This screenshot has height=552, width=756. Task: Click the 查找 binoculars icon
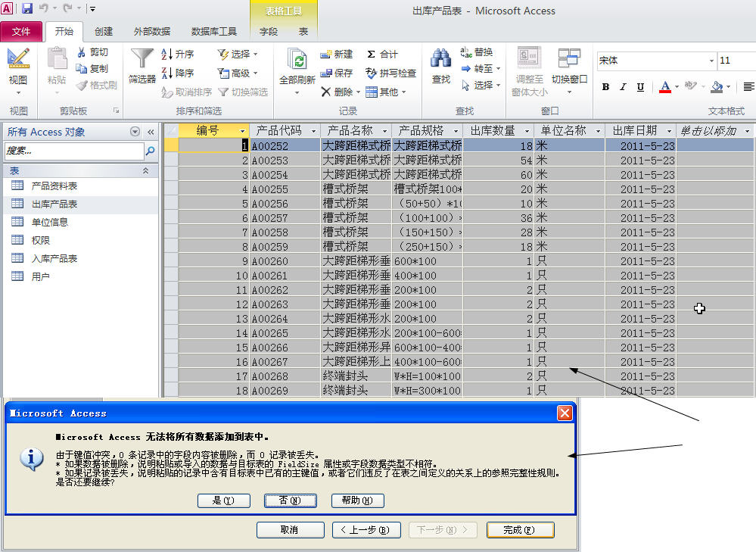pos(440,59)
